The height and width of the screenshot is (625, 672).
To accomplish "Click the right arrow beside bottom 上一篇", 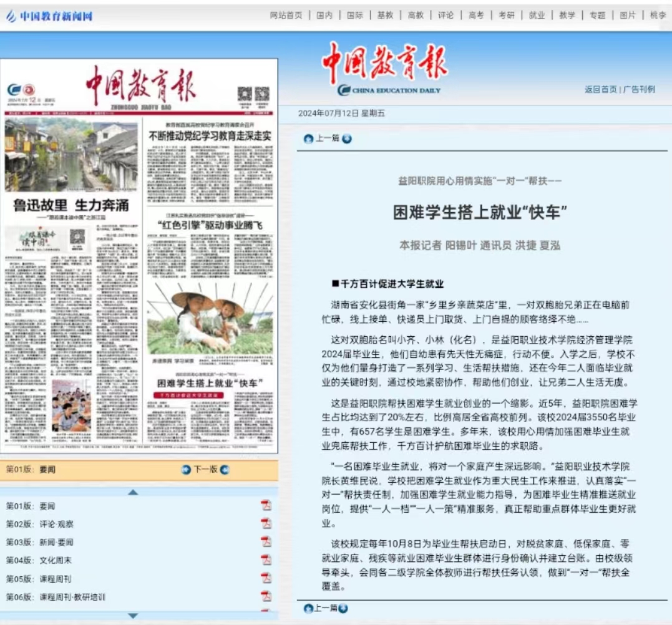I will (343, 608).
